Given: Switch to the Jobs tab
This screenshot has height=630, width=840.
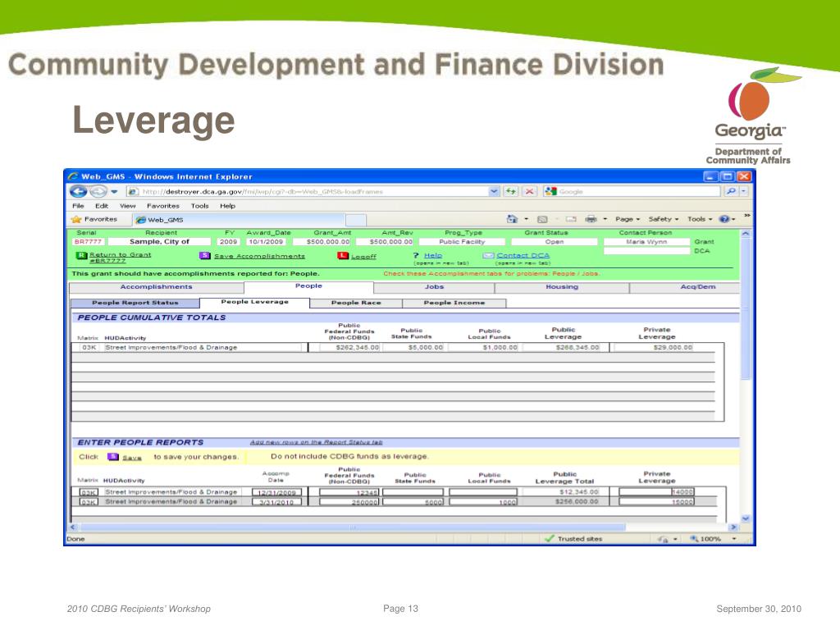Looking at the screenshot, I should 434,287.
